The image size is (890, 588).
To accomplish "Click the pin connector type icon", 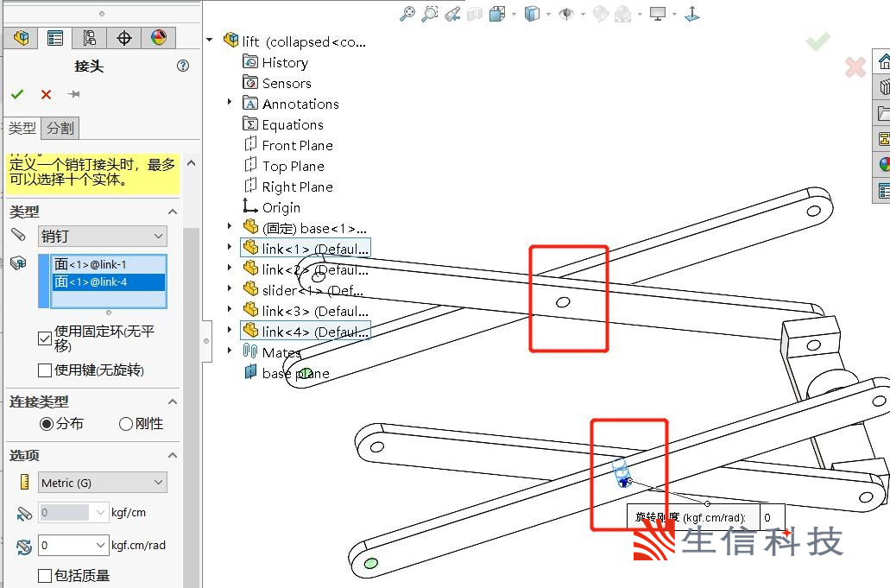I will (18, 234).
